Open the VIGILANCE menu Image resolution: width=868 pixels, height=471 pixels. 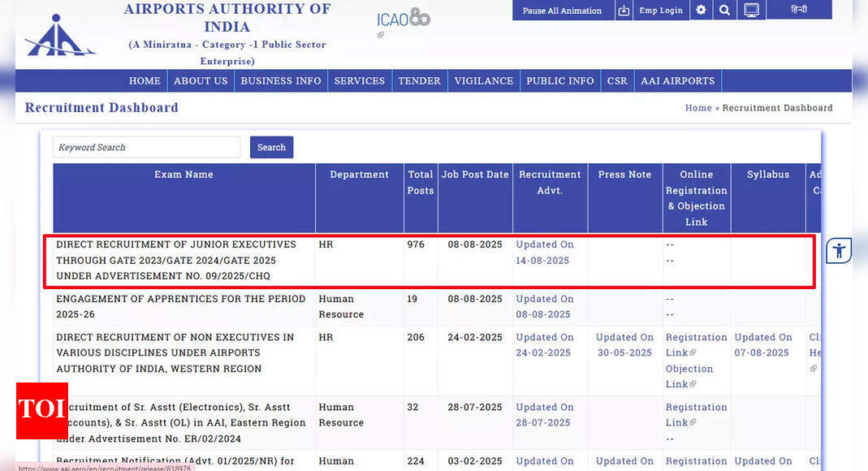(483, 81)
